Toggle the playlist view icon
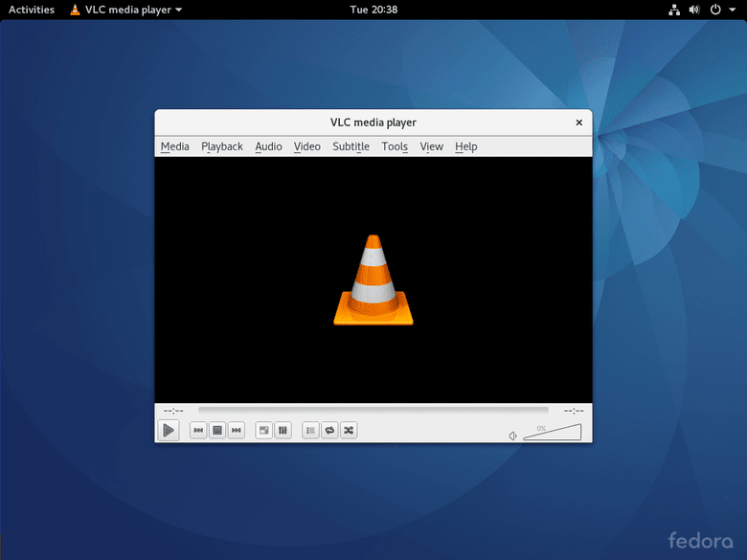This screenshot has height=560, width=747. pyautogui.click(x=310, y=431)
